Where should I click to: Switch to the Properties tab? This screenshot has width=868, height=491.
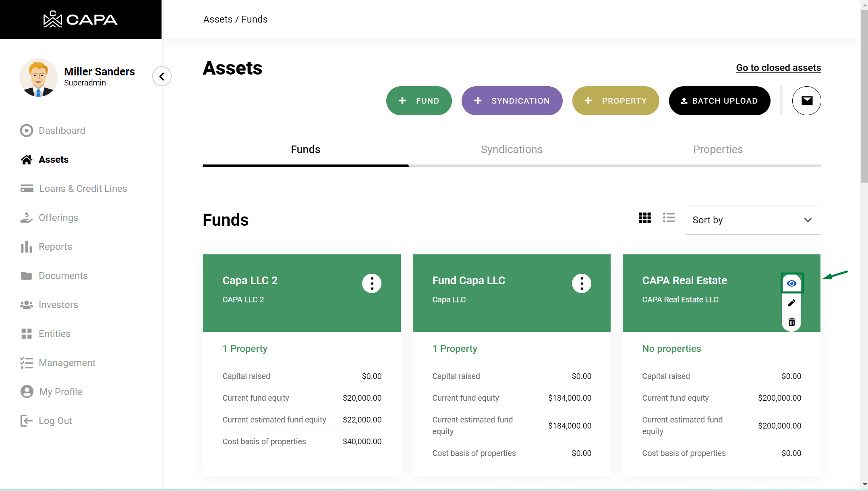pyautogui.click(x=717, y=150)
